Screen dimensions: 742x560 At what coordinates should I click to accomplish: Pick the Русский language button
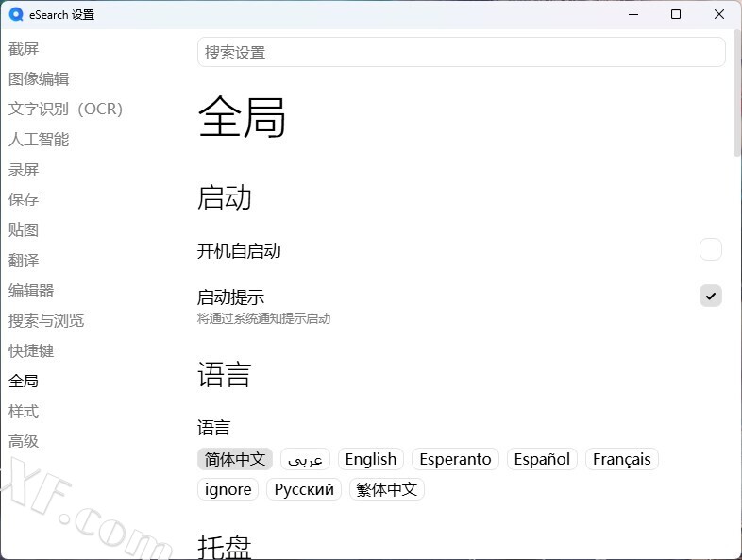(304, 489)
